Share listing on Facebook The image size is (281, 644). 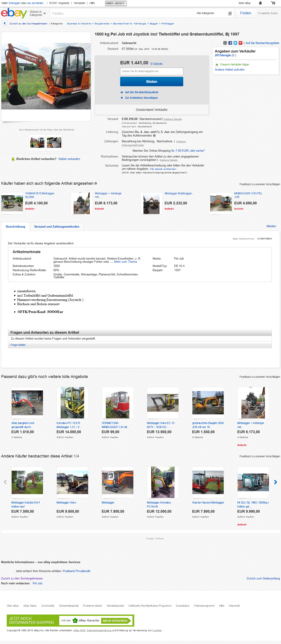point(230,43)
